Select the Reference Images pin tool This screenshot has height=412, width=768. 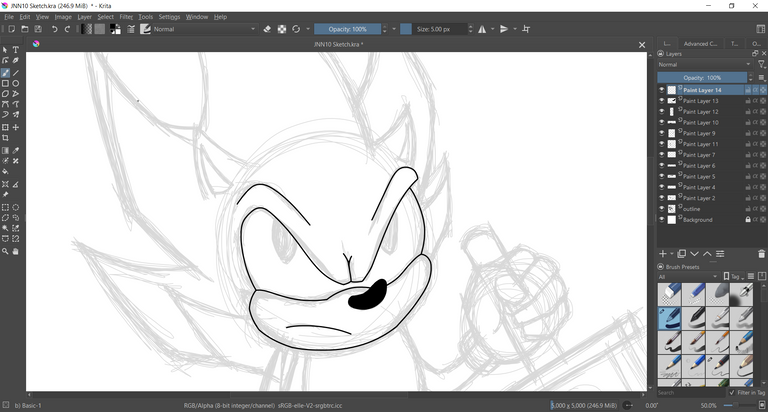point(5,194)
